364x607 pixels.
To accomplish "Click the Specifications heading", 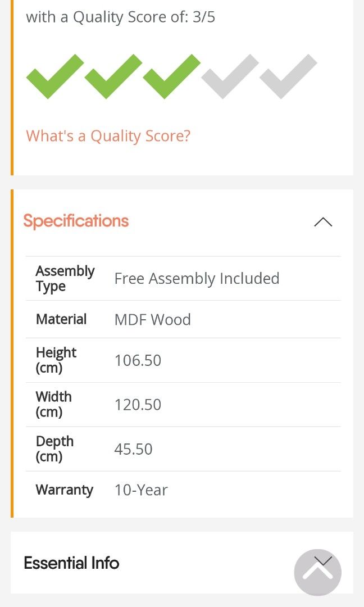I will pyautogui.click(x=76, y=221).
